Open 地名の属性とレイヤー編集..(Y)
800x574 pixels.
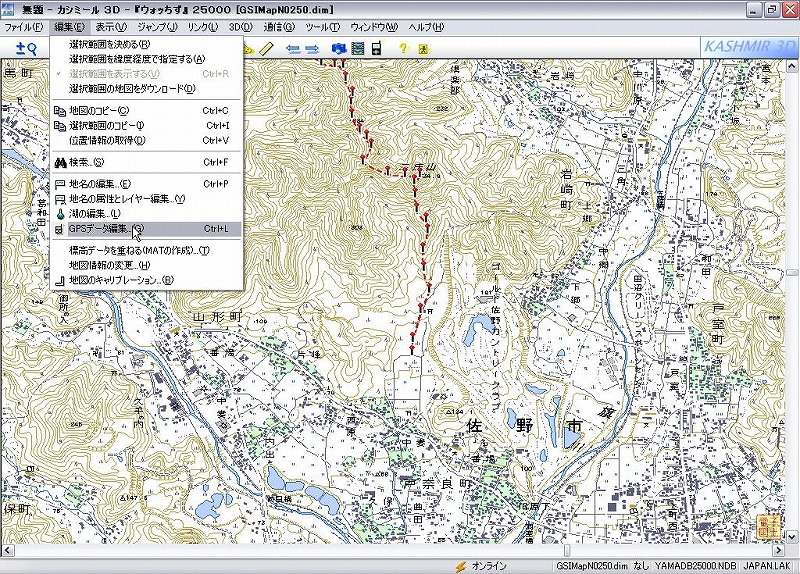click(146, 199)
